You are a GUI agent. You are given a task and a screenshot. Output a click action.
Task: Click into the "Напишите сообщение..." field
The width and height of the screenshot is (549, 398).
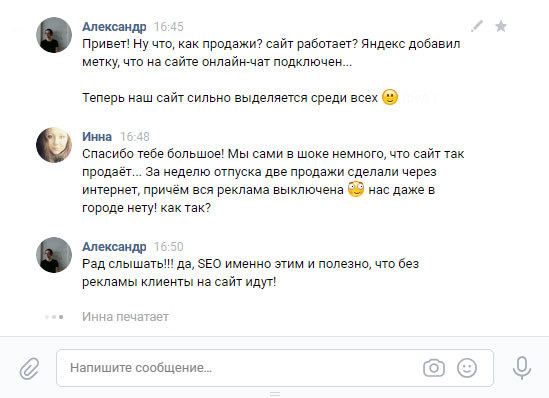point(275,368)
